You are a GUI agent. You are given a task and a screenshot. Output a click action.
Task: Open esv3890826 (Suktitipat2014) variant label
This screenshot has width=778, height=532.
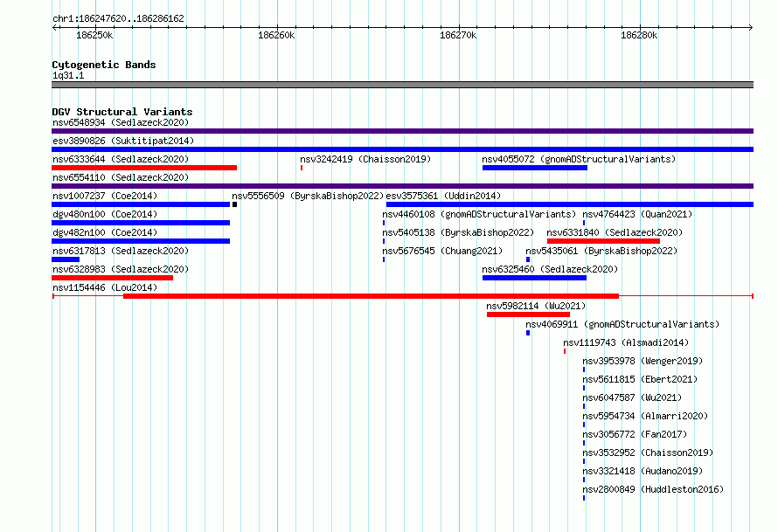click(x=123, y=141)
